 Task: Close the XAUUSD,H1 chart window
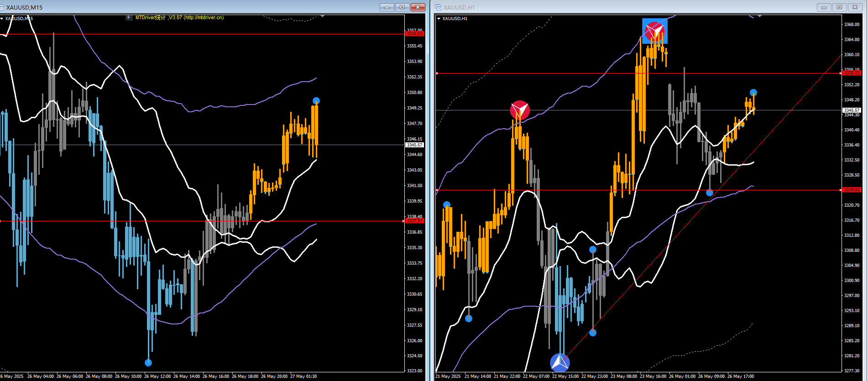[855, 7]
